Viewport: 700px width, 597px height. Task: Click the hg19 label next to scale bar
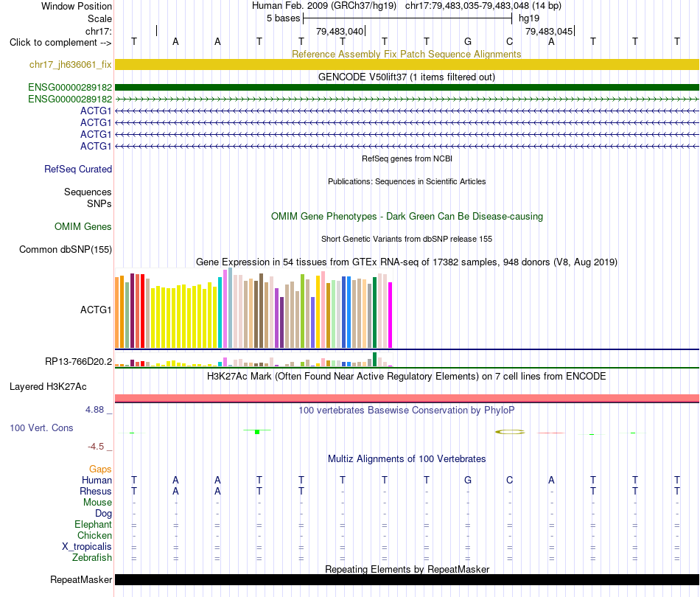pos(529,18)
